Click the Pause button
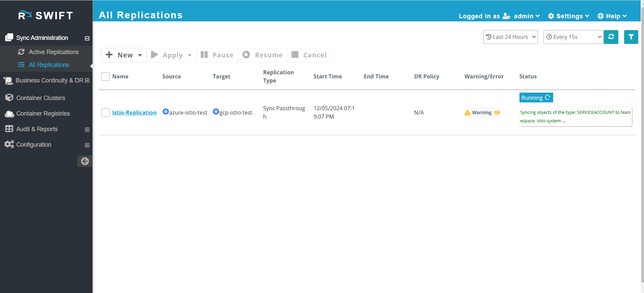This screenshot has width=644, height=293. click(x=217, y=55)
